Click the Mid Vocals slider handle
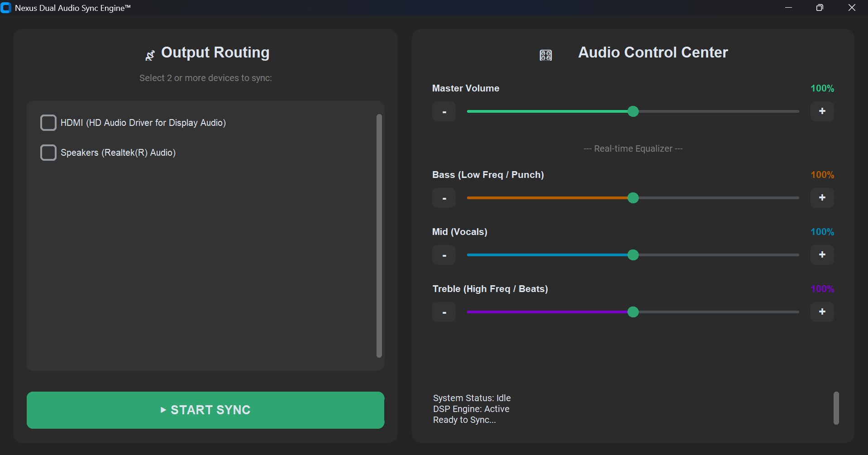Image resolution: width=868 pixels, height=455 pixels. [633, 255]
